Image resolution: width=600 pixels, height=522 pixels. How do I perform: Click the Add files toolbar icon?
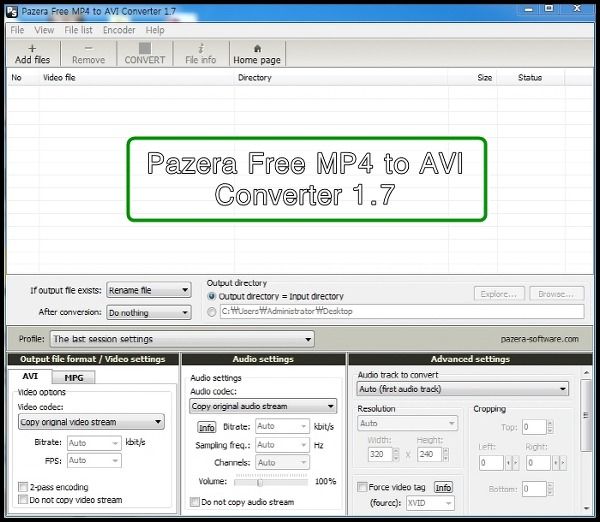pos(33,54)
